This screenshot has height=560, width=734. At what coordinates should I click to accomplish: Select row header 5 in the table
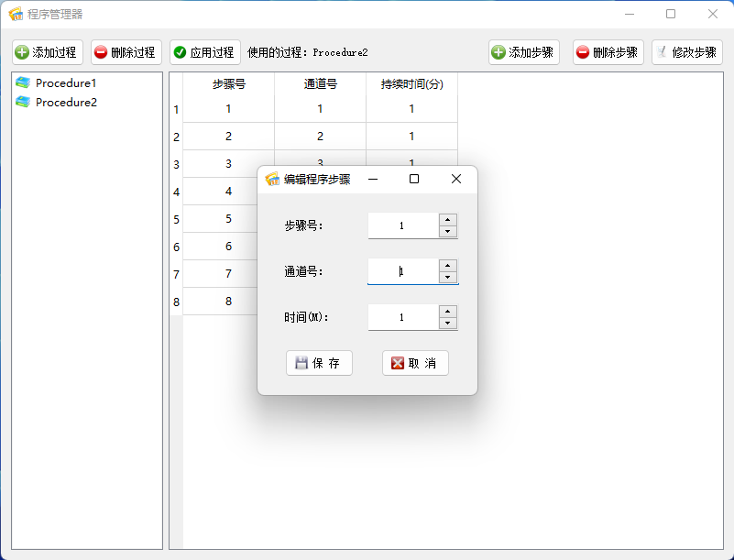tap(176, 220)
